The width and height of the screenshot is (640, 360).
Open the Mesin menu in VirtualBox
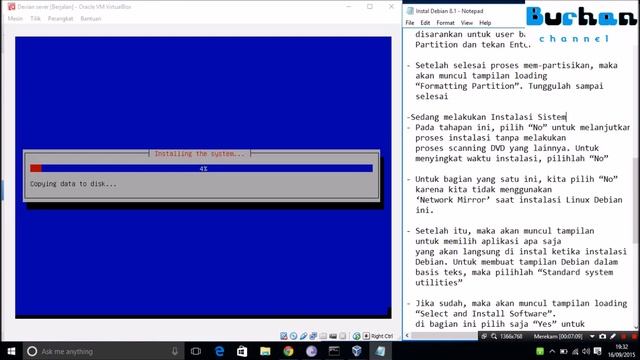[x=15, y=19]
